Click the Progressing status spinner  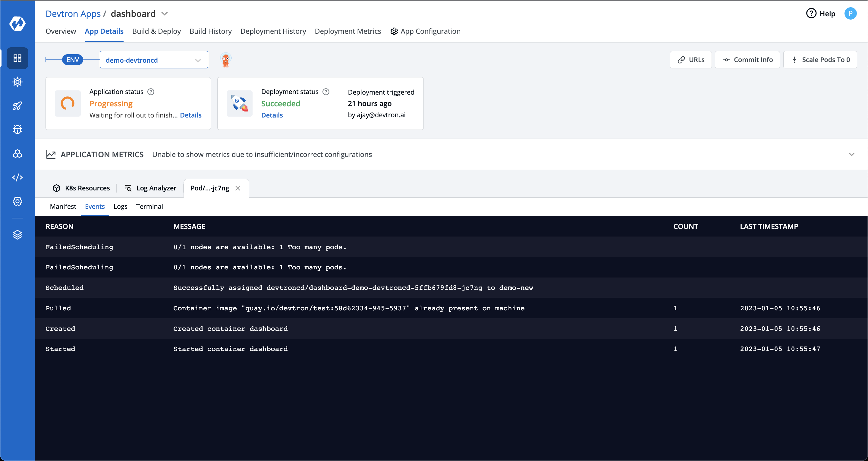(68, 103)
